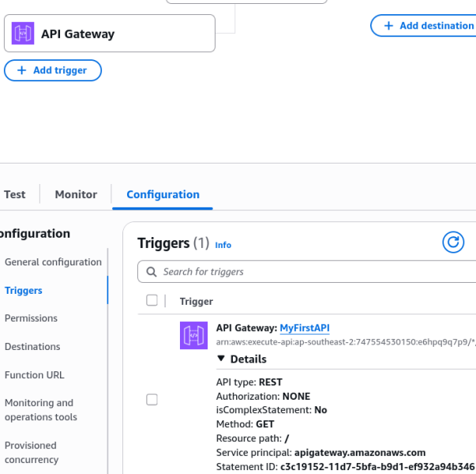
Task: Click the search magnifier icon
Action: (x=152, y=272)
